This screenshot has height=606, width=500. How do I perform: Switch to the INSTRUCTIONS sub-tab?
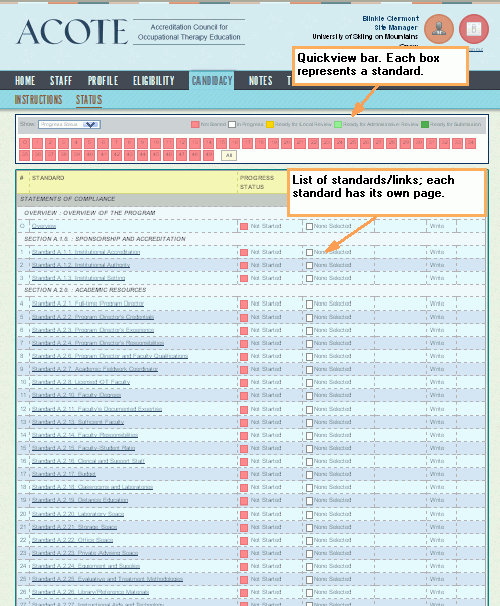tap(38, 100)
